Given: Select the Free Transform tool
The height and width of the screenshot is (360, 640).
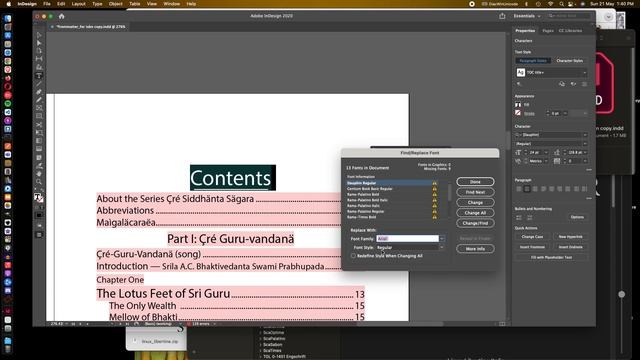Looking at the screenshot, I should [x=39, y=133].
